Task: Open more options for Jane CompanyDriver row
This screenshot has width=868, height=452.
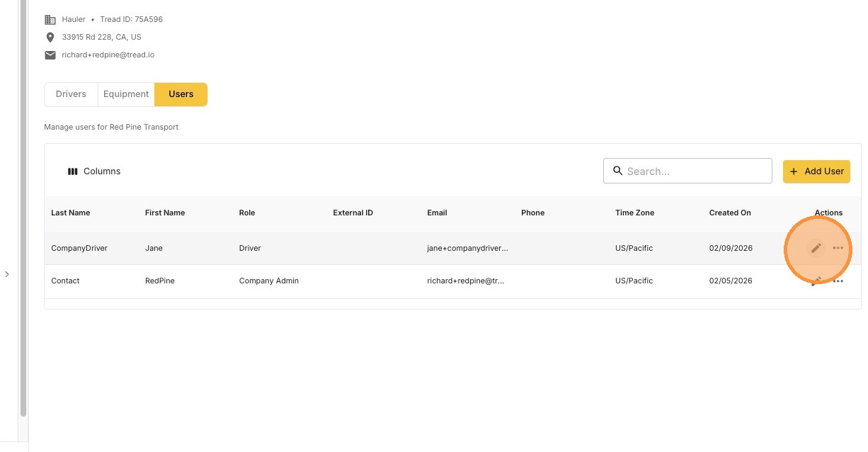Action: coord(838,248)
